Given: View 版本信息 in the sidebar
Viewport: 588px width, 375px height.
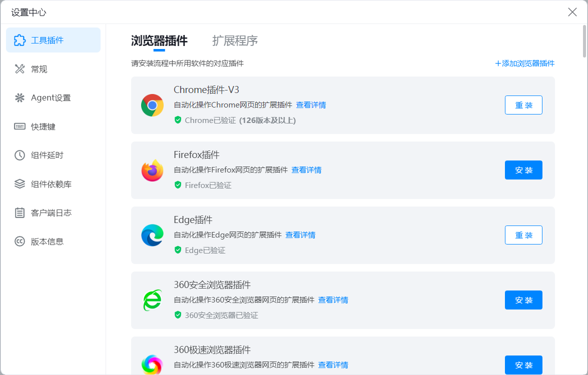Looking at the screenshot, I should pos(53,241).
